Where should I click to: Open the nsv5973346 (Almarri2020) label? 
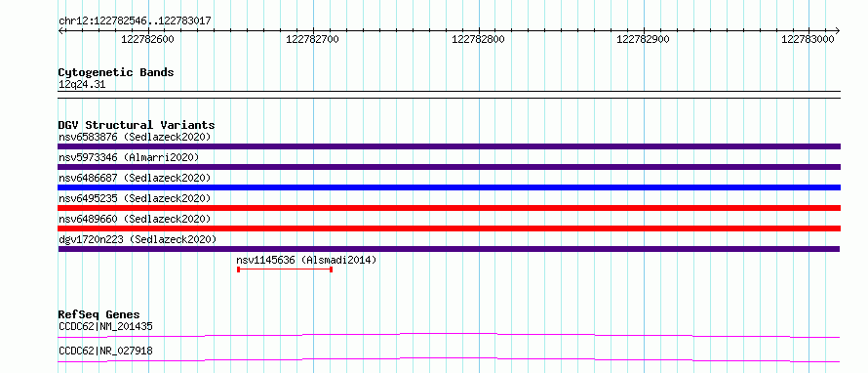(129, 157)
